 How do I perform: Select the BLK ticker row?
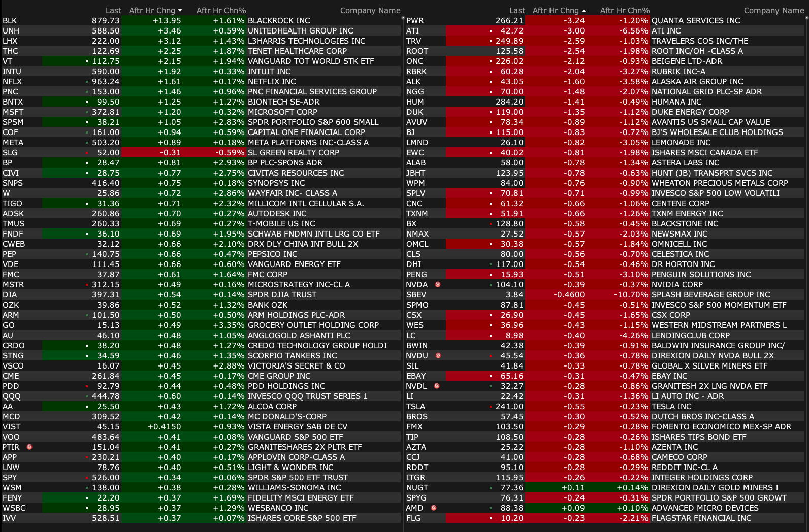pyautogui.click(x=10, y=21)
